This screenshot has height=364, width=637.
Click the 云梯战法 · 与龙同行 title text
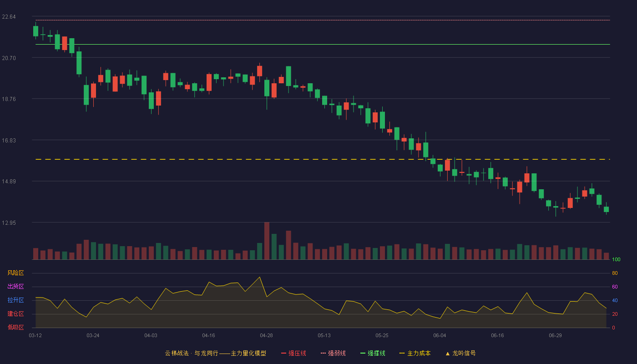pyautogui.click(x=191, y=353)
